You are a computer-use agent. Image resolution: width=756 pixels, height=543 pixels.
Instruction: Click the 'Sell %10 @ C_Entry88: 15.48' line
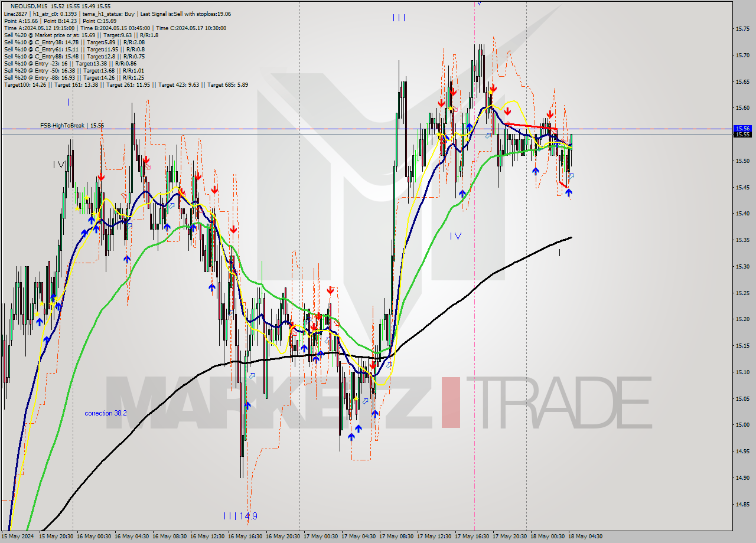coord(74,56)
